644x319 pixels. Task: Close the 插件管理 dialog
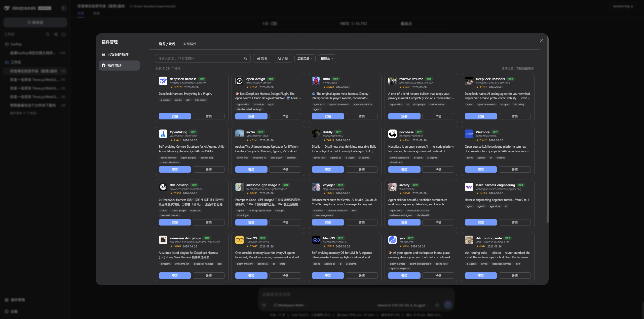pyautogui.click(x=541, y=41)
